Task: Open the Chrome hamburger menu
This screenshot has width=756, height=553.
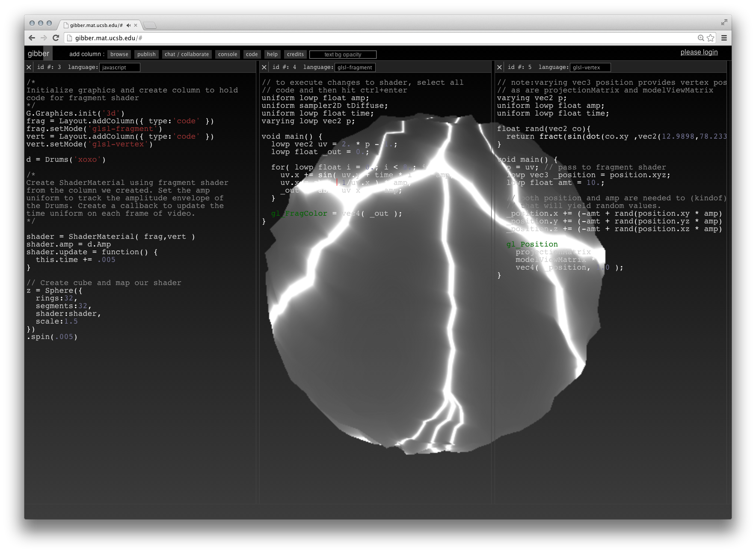Action: pos(724,38)
